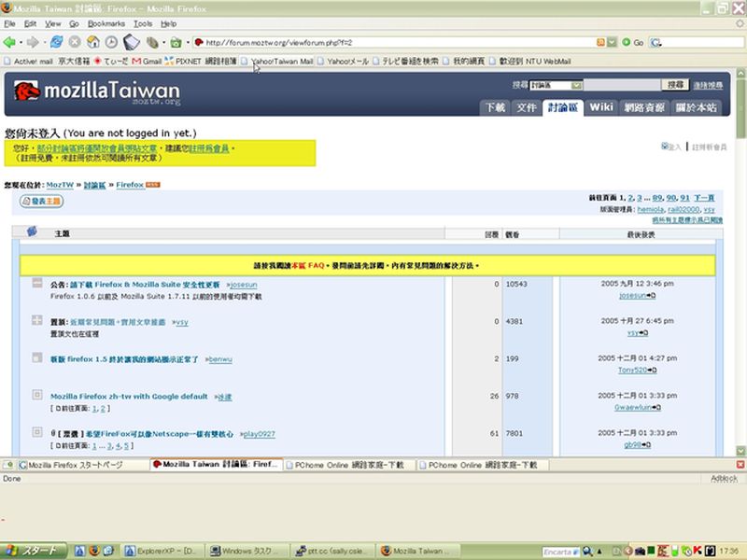Viewport: 747px width, 560px height.
Task: Open the Yahoo!Taiwan Mail bookmark
Action: coord(277,61)
